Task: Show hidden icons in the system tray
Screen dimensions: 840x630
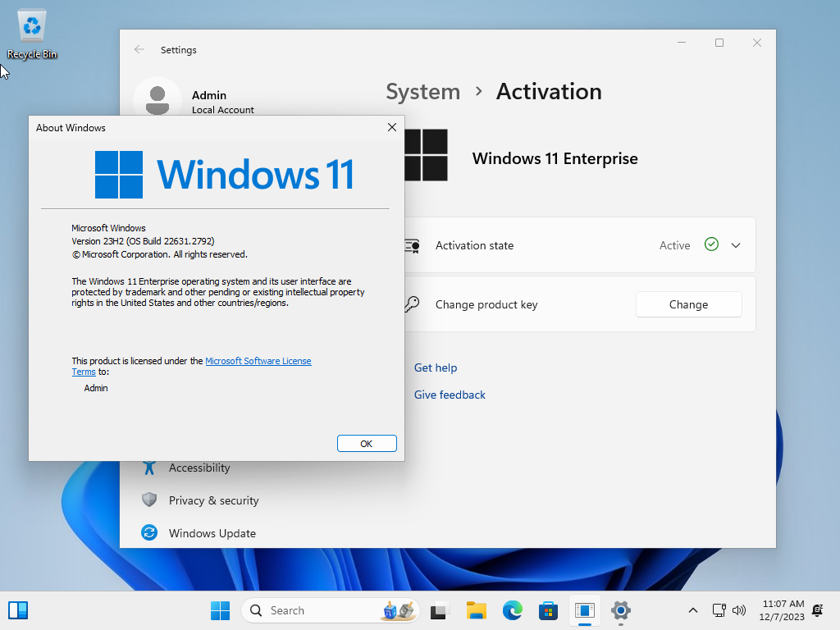Action: (x=692, y=610)
